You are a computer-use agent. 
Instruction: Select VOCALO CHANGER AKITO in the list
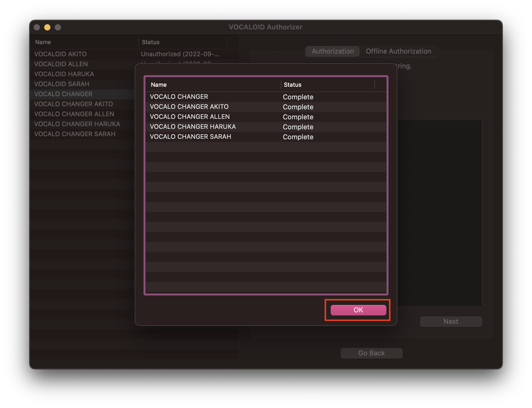coord(73,104)
